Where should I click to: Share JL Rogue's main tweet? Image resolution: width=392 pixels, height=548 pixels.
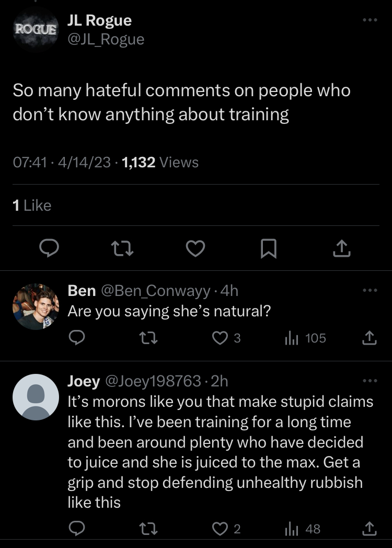(341, 249)
